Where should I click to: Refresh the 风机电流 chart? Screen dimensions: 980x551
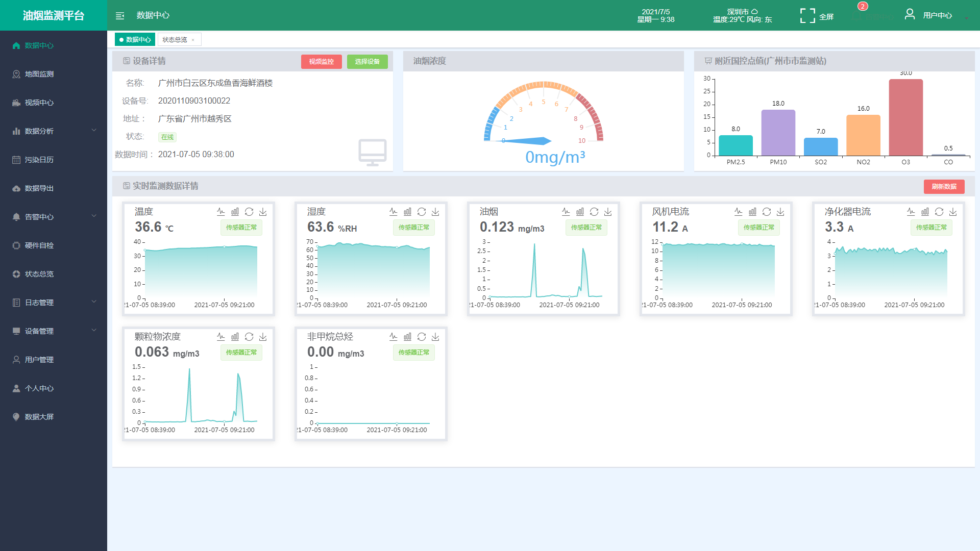click(767, 211)
